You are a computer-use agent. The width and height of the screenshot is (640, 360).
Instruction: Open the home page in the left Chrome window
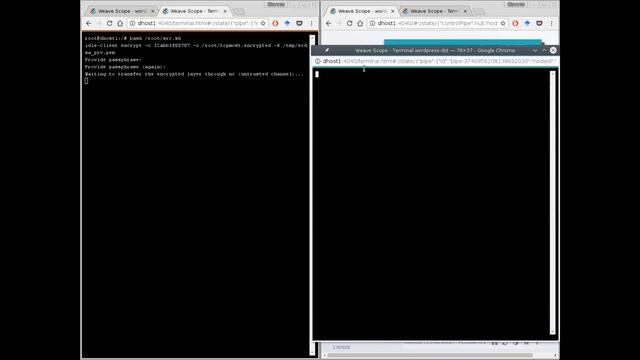pyautogui.click(x=120, y=24)
